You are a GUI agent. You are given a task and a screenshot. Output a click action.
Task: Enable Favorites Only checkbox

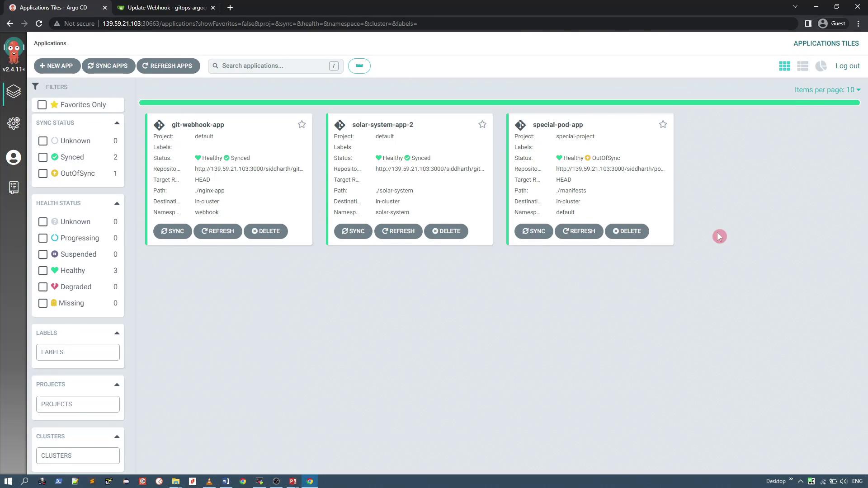(x=42, y=105)
